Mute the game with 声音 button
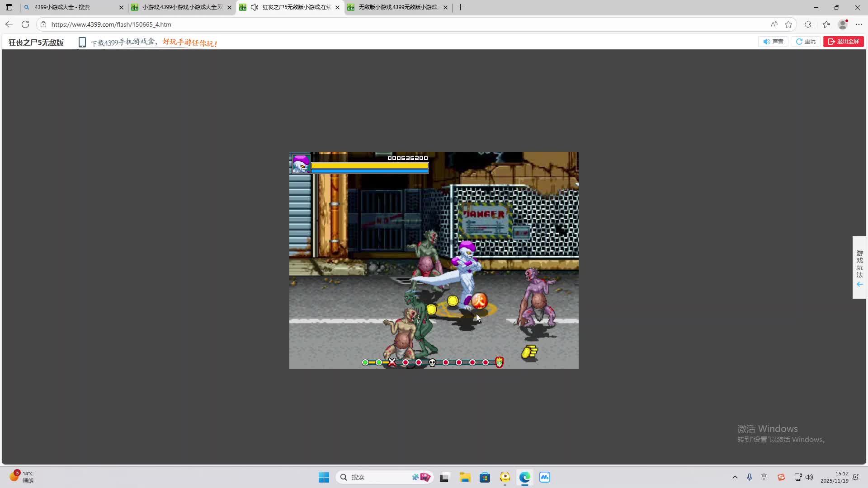The height and width of the screenshot is (488, 868). 773,42
